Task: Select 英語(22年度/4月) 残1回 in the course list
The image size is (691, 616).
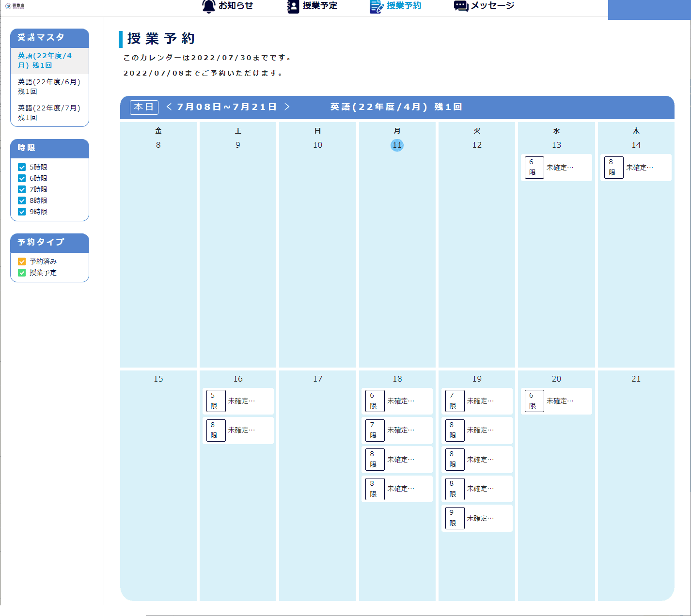Action: tap(49, 61)
